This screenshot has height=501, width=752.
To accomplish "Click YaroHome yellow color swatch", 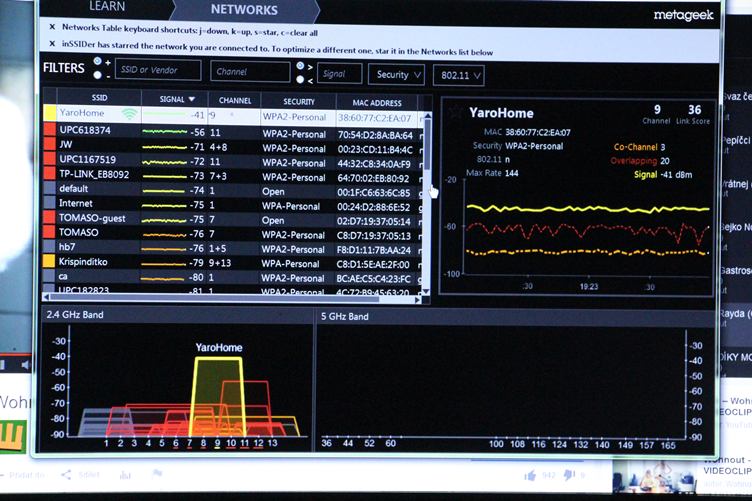I will [x=50, y=113].
